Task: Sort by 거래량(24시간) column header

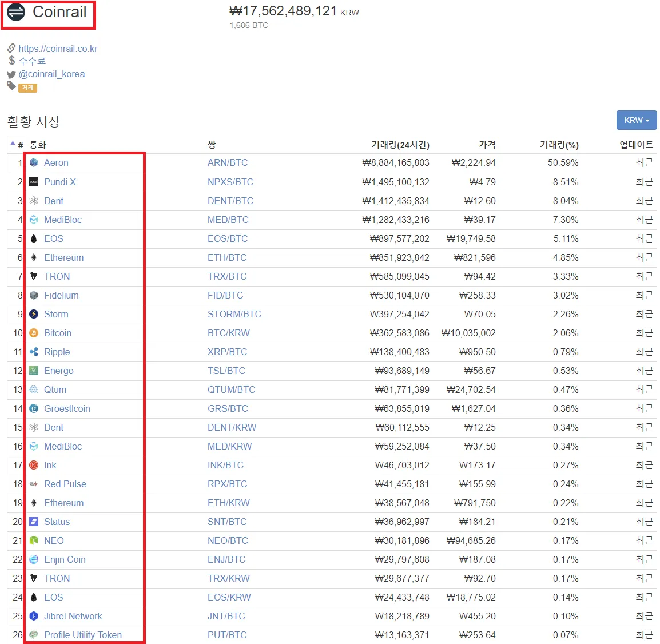Action: tap(400, 145)
